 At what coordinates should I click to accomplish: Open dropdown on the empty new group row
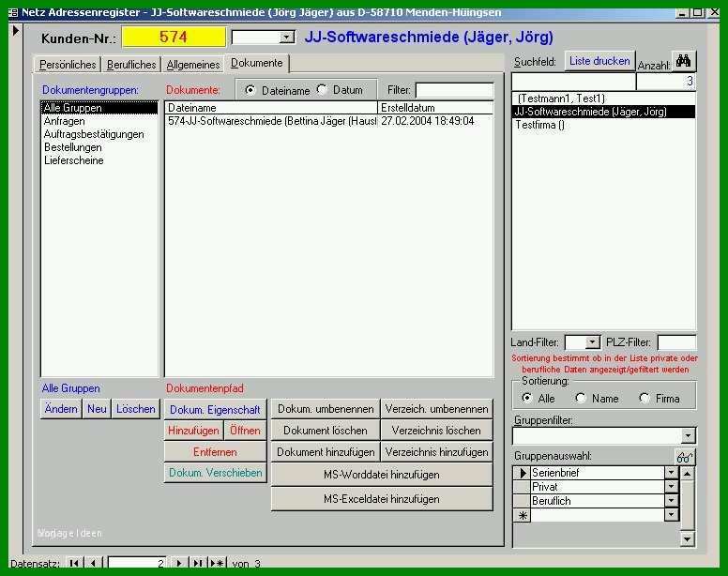[671, 515]
